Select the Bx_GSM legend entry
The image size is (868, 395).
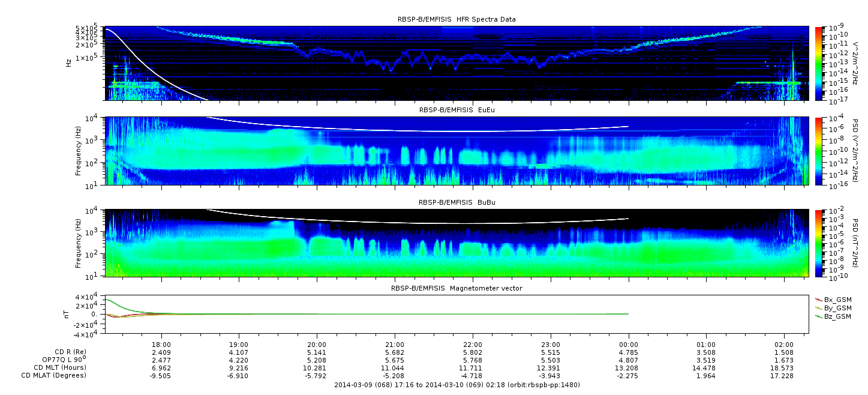point(837,299)
